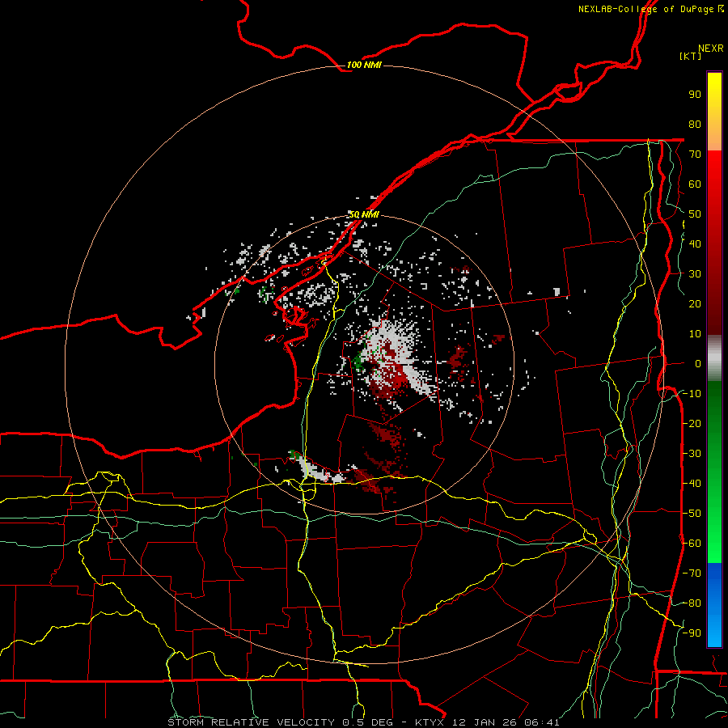Click the 50 NMI range ring label
Viewport: 728px width, 728px height.
tap(364, 214)
